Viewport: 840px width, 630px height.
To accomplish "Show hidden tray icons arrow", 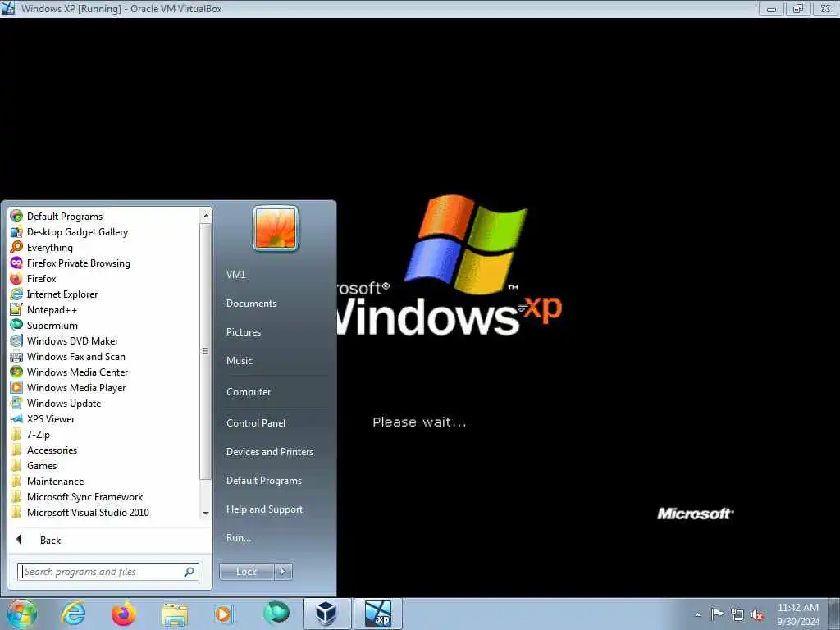I will [x=697, y=614].
